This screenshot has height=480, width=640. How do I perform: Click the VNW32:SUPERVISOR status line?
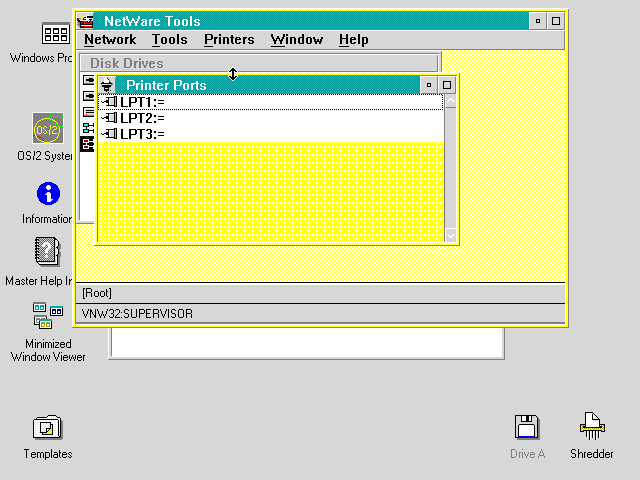pyautogui.click(x=320, y=313)
